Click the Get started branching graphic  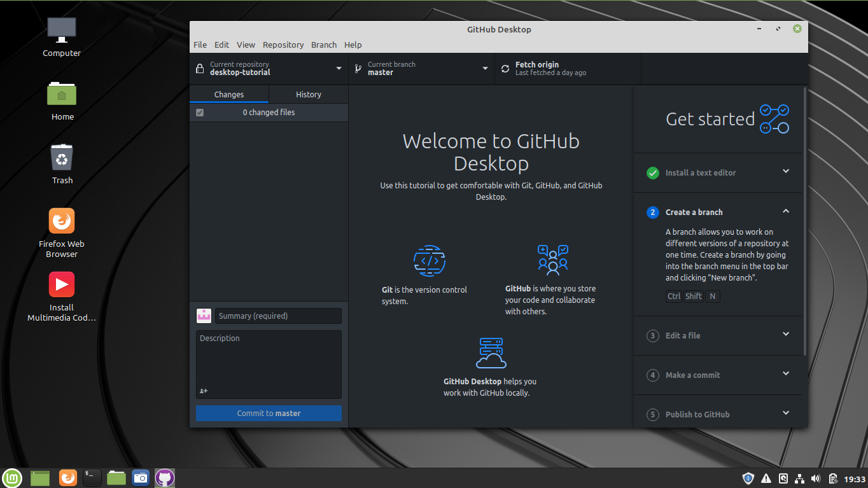pyautogui.click(x=774, y=118)
